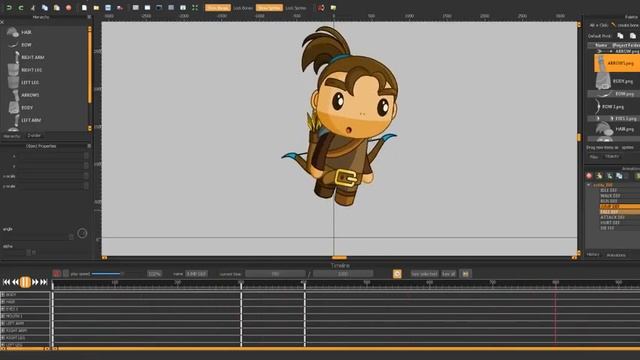Save the project with the disk icon

click(x=108, y=8)
